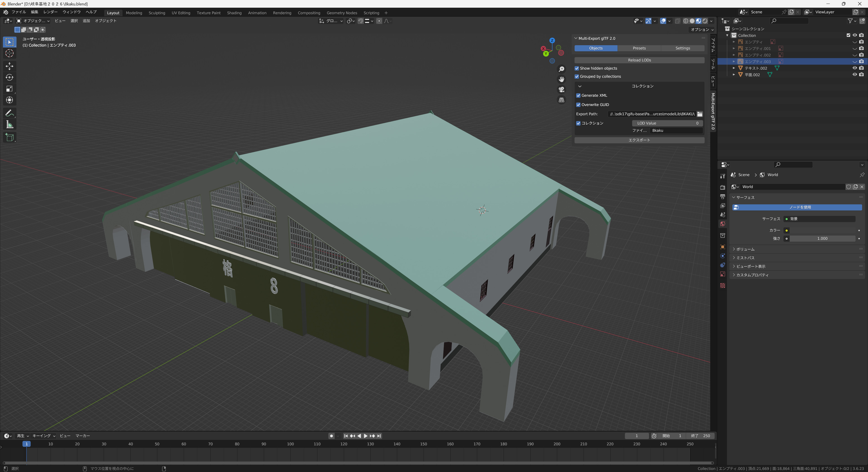The image size is (868, 472).
Task: Open the Tool properties tab icon
Action: [722, 176]
